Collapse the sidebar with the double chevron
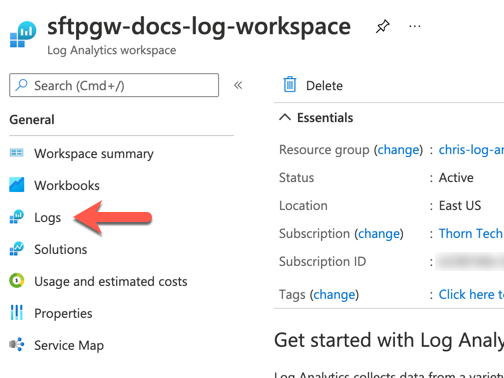This screenshot has width=504, height=378. [x=238, y=85]
